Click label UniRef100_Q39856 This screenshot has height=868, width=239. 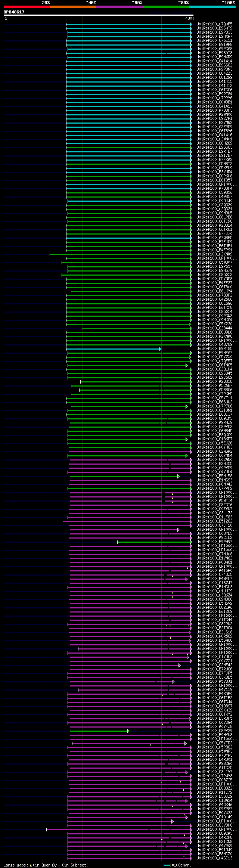click(214, 193)
